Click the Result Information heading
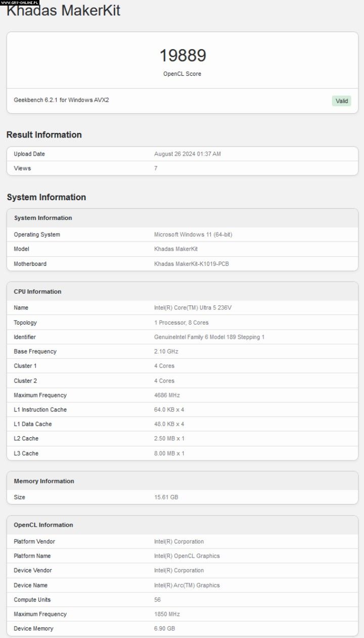Screen dimensions: 364x638 44,134
